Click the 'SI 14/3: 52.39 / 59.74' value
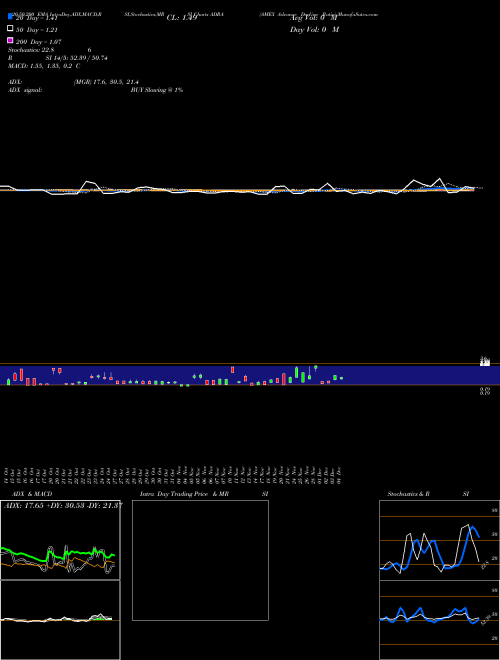This screenshot has height=660, width=500. [x=76, y=58]
